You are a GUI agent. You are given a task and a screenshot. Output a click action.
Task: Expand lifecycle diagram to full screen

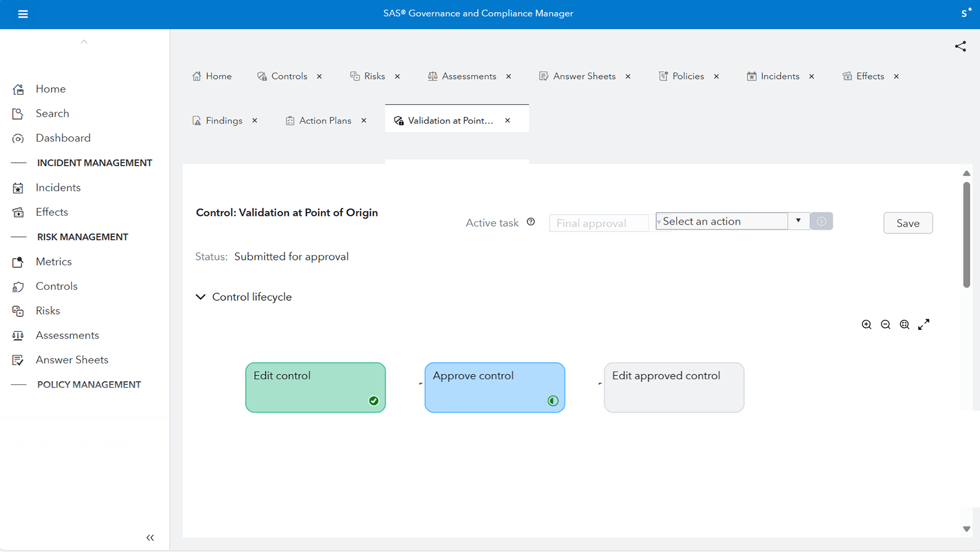coord(924,324)
